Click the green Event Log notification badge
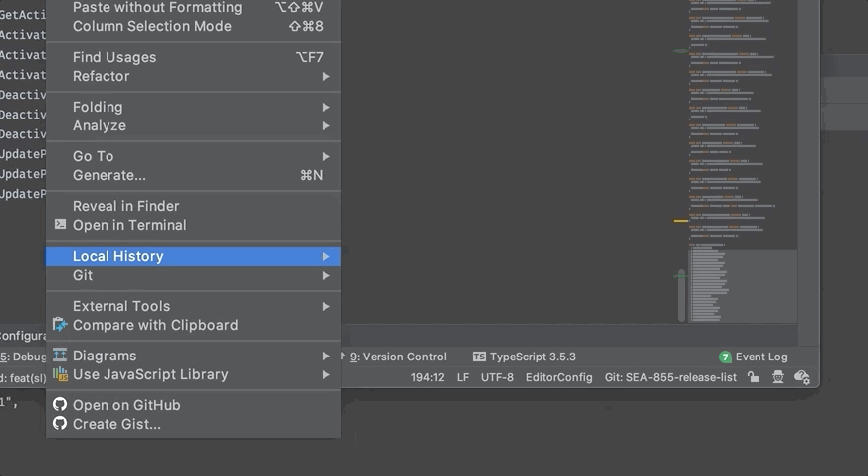Image resolution: width=868 pixels, height=476 pixels. (725, 357)
